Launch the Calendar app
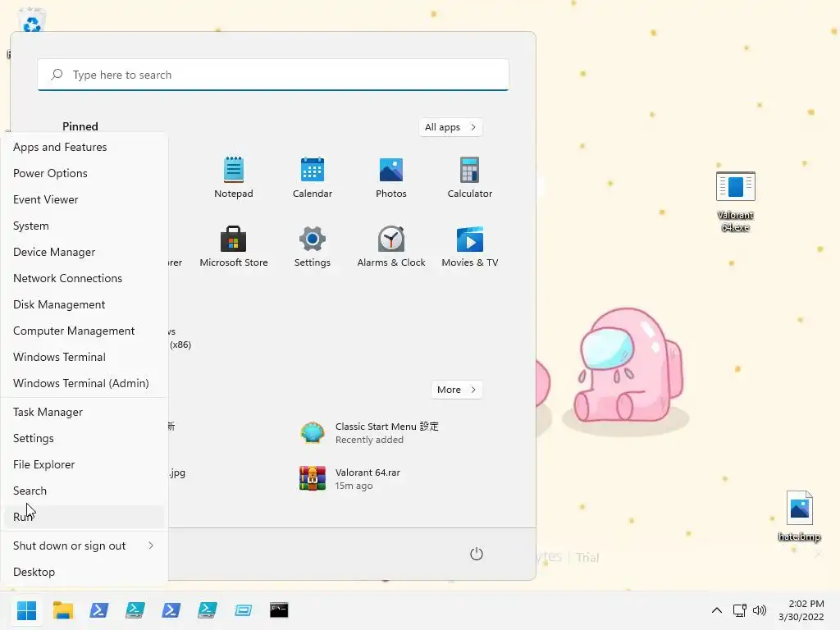 313,177
